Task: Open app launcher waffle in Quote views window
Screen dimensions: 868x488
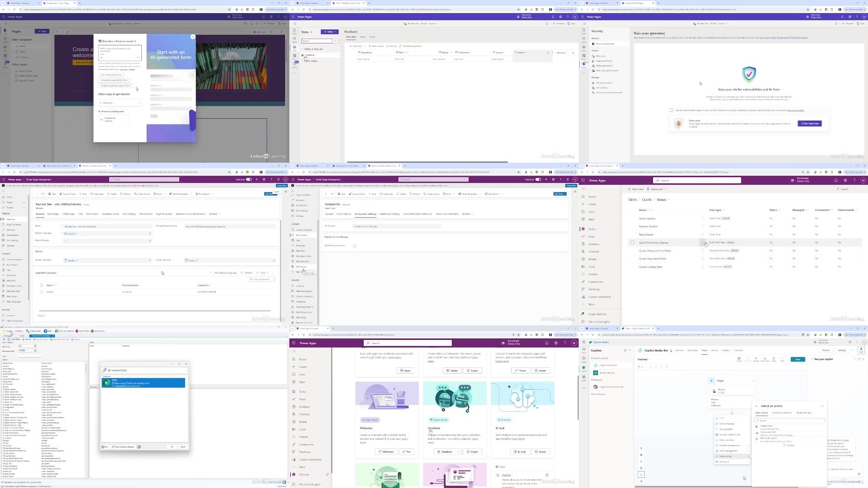Action: click(x=583, y=181)
